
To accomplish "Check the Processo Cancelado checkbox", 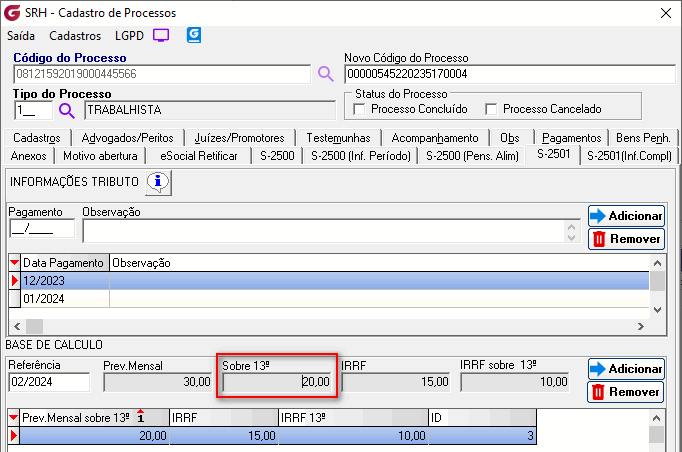I will 491,109.
